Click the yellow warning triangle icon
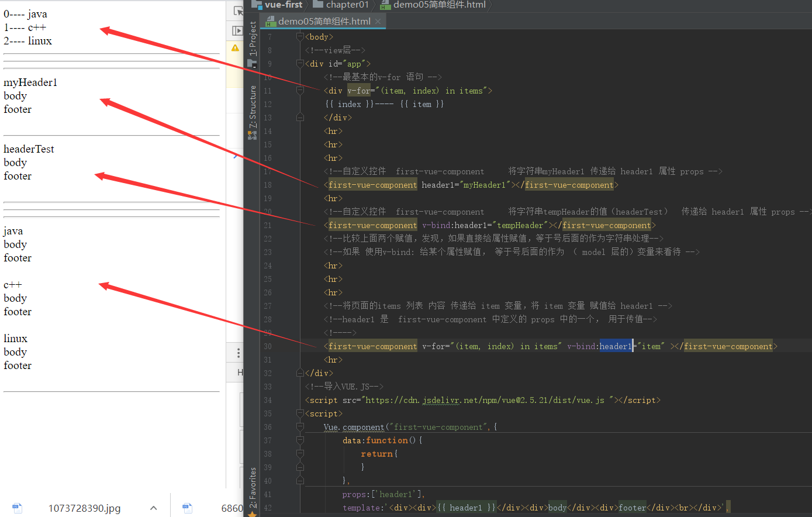 [x=235, y=48]
